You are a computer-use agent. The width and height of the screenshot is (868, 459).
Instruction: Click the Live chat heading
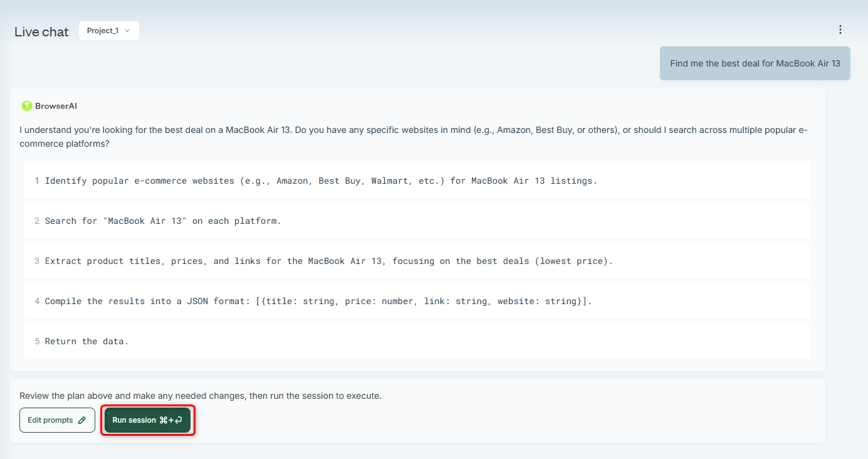click(41, 32)
